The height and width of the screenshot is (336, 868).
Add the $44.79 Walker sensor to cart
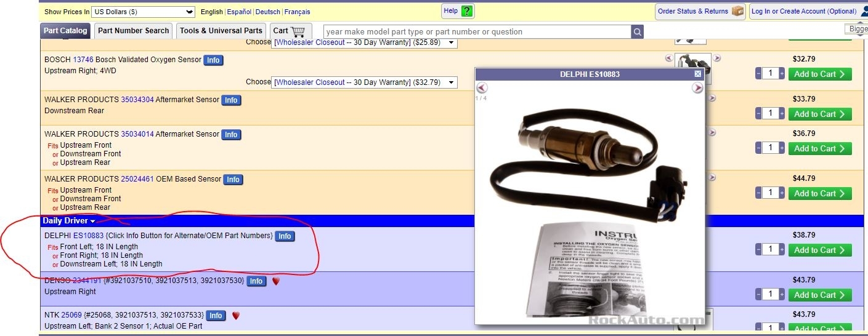820,193
